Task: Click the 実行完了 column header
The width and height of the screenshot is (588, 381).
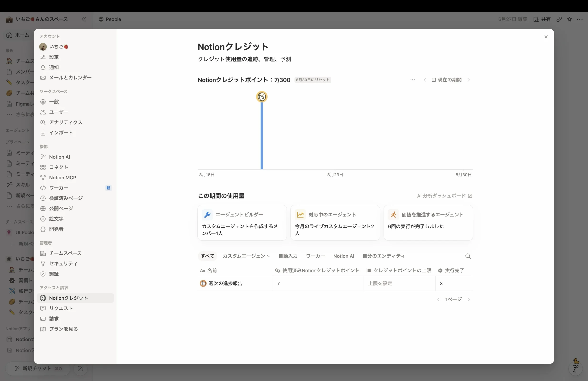Action: [451, 271]
